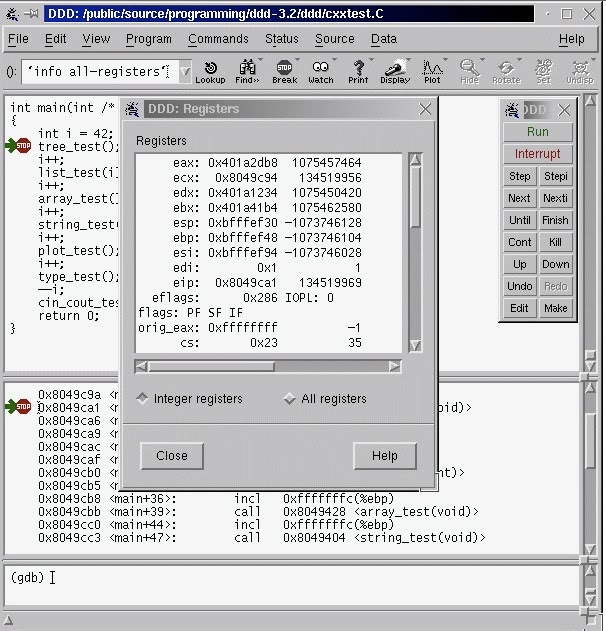The height and width of the screenshot is (631, 606).
Task: Click the Finish button
Action: (556, 220)
